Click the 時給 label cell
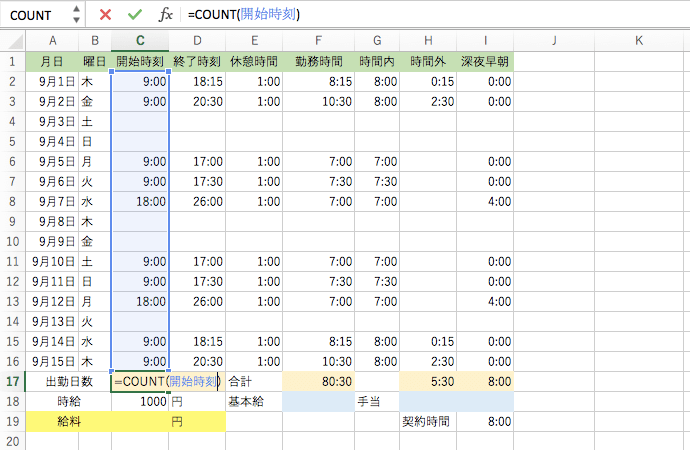 [69, 401]
